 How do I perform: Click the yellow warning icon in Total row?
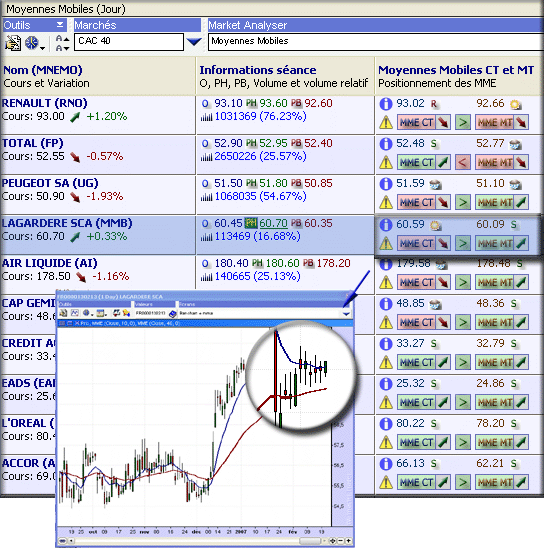(386, 163)
